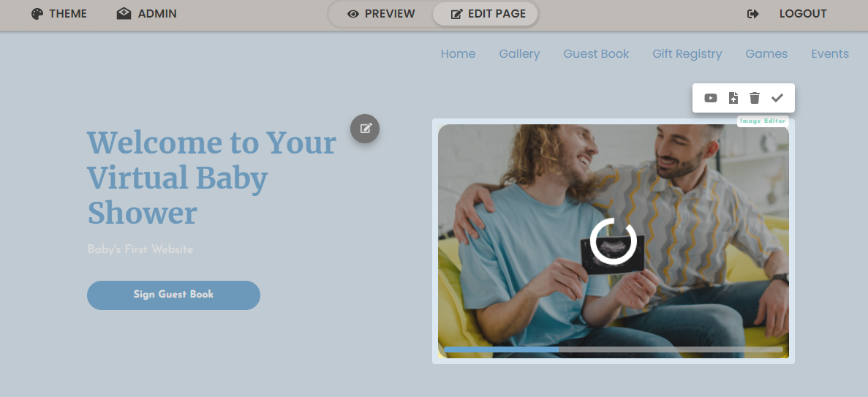Screen dimensions: 868x397
Task: Select the Welcome to Your Virtual Baby Shower heading
Action: coord(212,178)
